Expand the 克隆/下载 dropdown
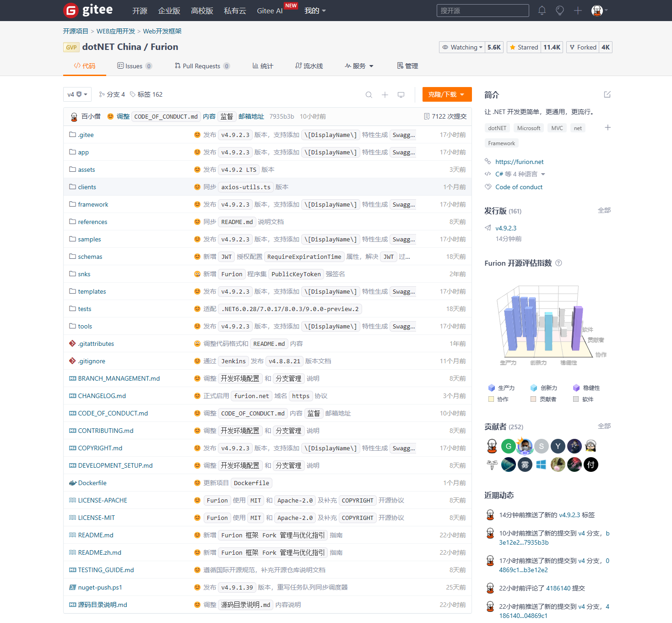This screenshot has width=672, height=623. coord(447,94)
